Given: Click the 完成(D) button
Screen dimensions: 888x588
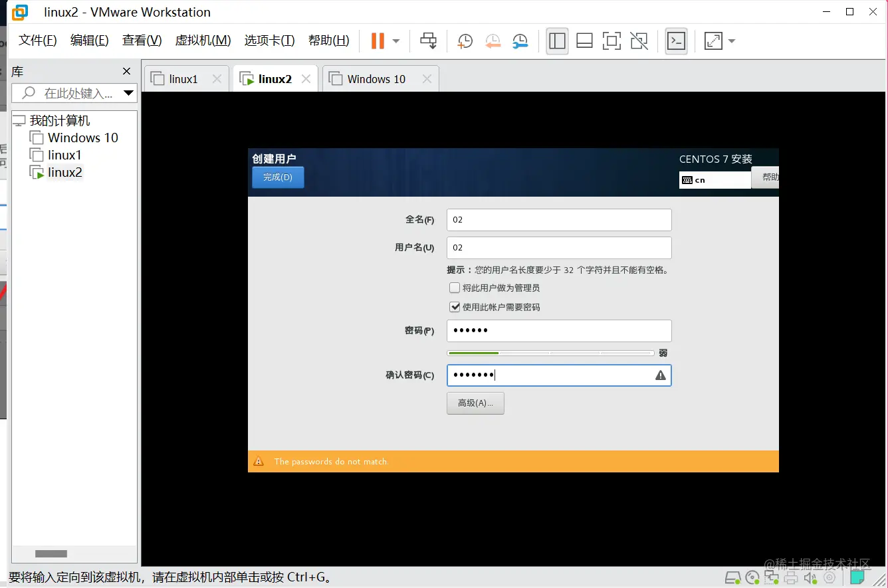Looking at the screenshot, I should 277,177.
